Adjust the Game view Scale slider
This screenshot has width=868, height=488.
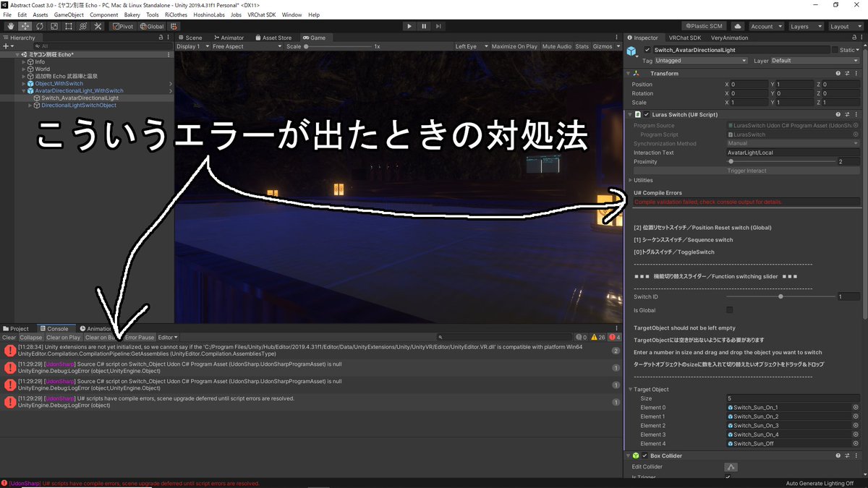(337, 46)
